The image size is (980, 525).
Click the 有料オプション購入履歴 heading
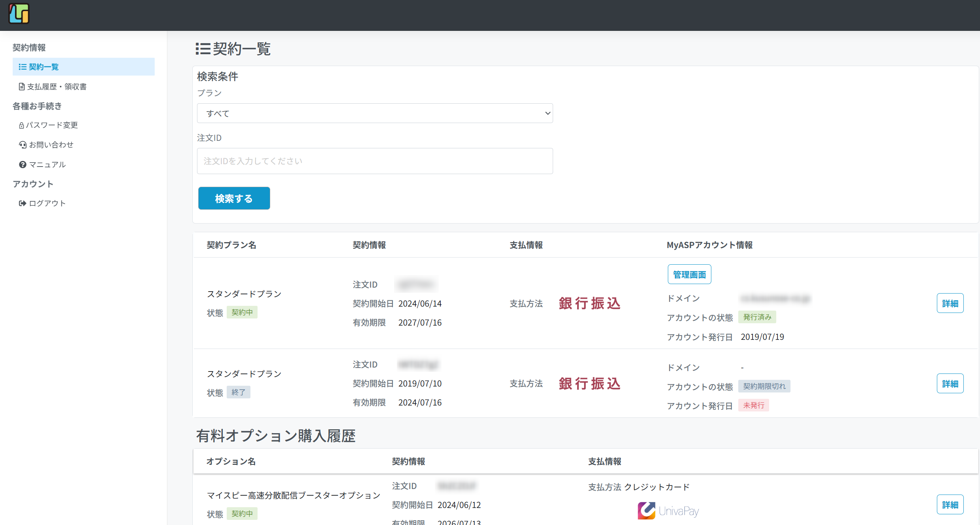[276, 436]
